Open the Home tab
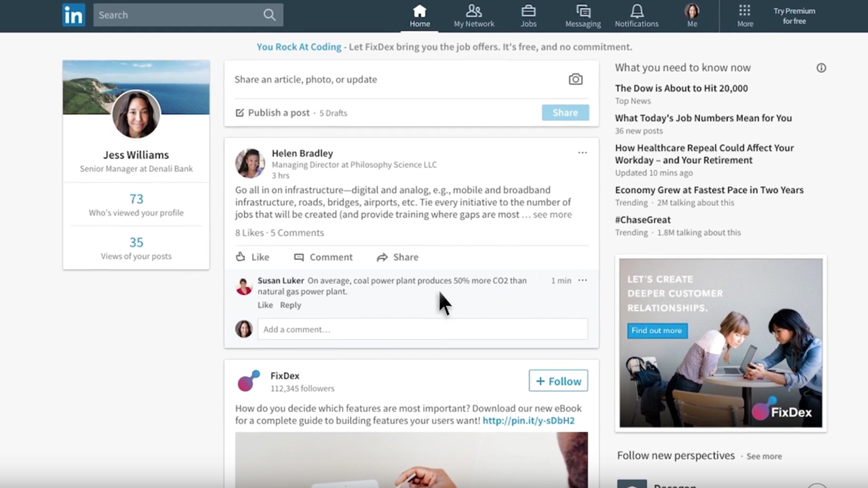This screenshot has height=488, width=868. tap(420, 16)
